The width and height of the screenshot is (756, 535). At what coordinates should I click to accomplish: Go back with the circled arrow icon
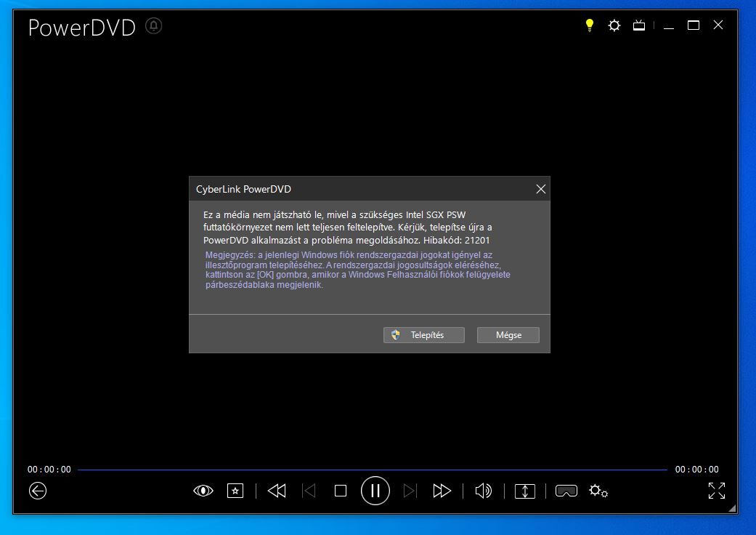[x=38, y=491]
